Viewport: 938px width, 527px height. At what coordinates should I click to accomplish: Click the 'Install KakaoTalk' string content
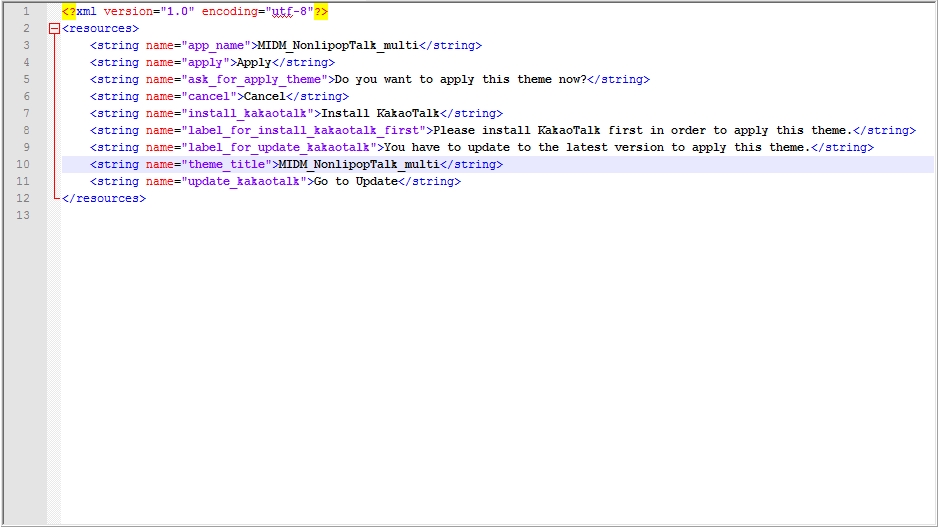pos(380,114)
